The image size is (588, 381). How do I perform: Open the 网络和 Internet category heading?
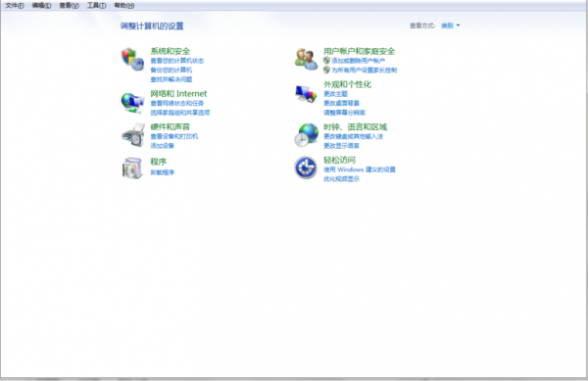click(178, 93)
